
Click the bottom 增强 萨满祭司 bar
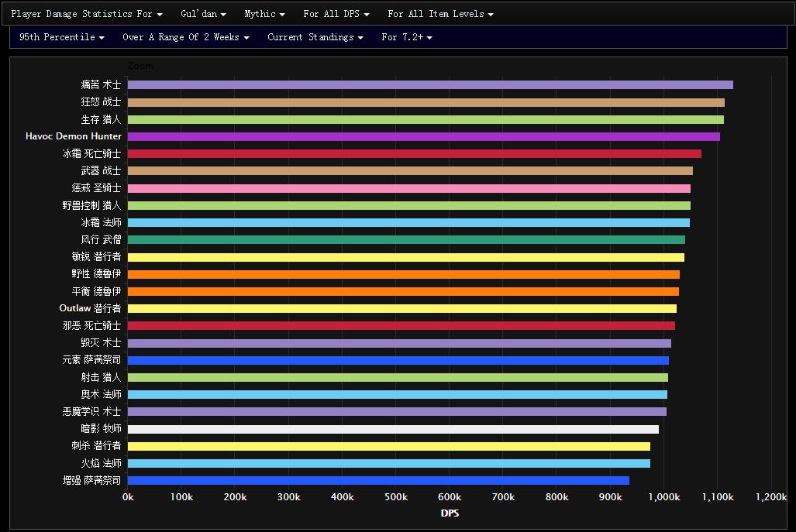[378, 480]
